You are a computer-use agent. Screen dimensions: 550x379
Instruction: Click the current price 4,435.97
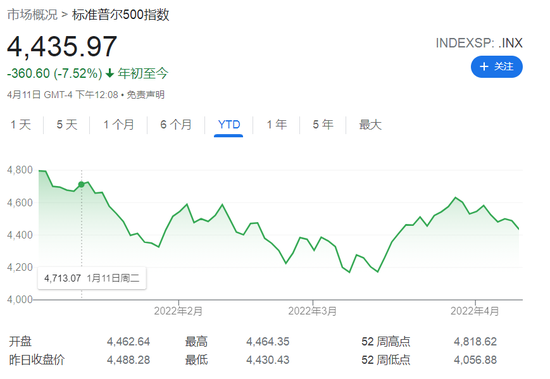[62, 46]
